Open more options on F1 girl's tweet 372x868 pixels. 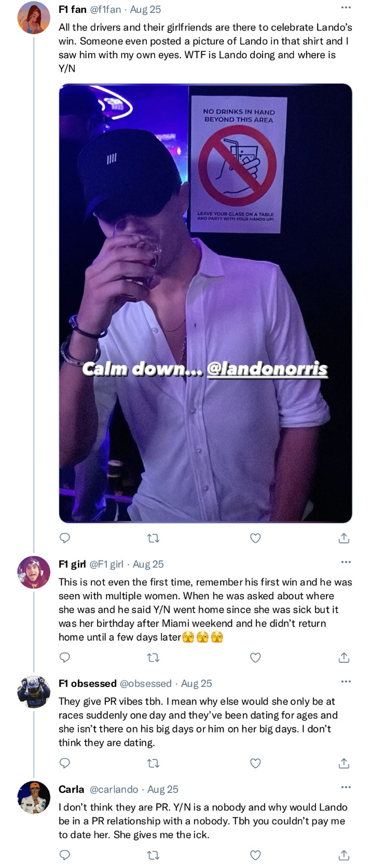346,562
